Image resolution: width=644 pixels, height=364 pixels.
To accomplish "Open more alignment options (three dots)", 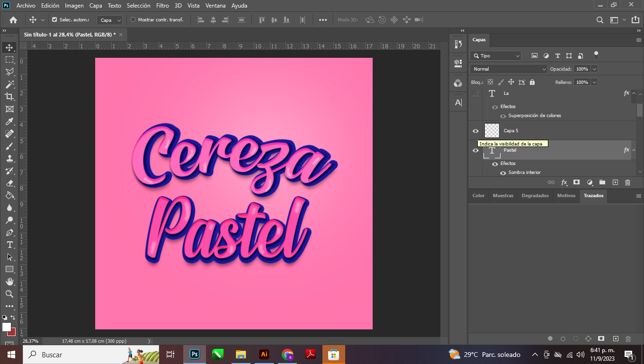I will pos(323,20).
